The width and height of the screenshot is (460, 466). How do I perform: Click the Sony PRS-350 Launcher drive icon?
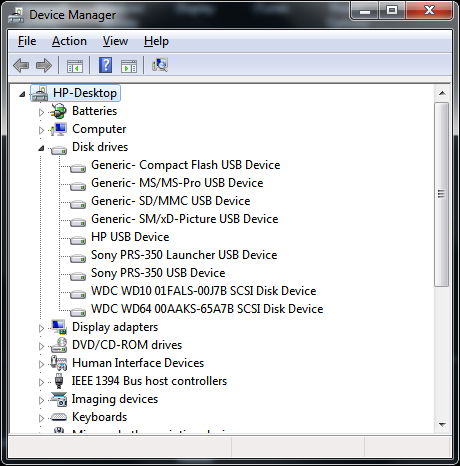point(78,258)
